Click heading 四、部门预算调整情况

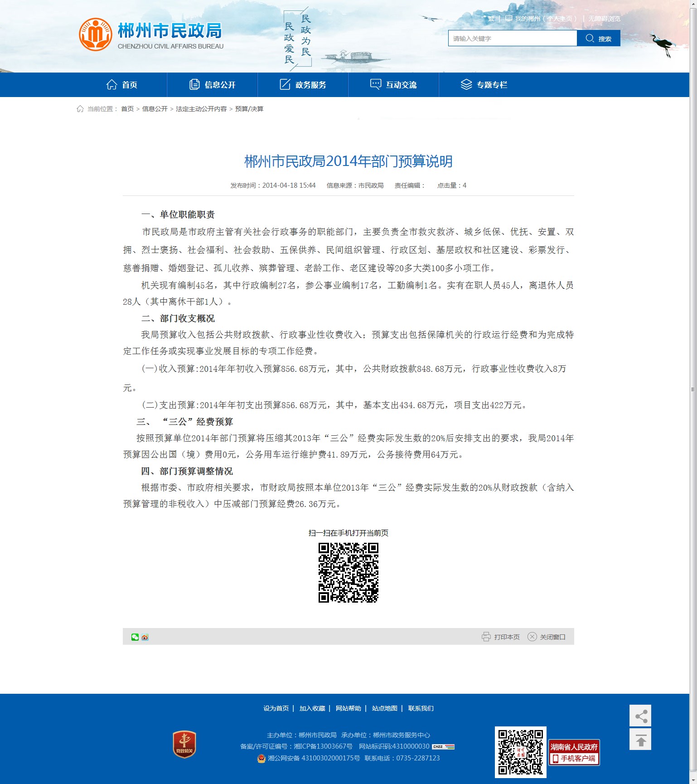(x=187, y=471)
